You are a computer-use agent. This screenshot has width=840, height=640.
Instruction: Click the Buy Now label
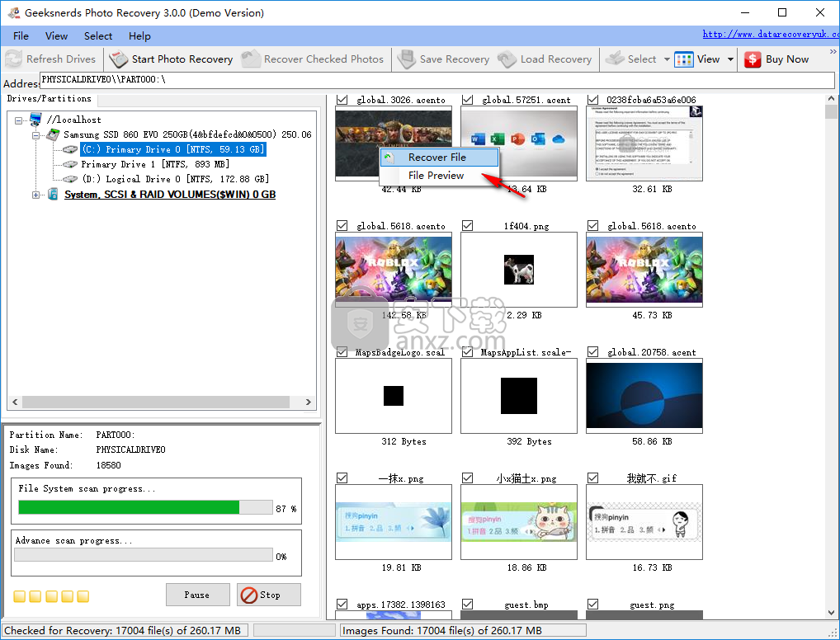tap(787, 59)
